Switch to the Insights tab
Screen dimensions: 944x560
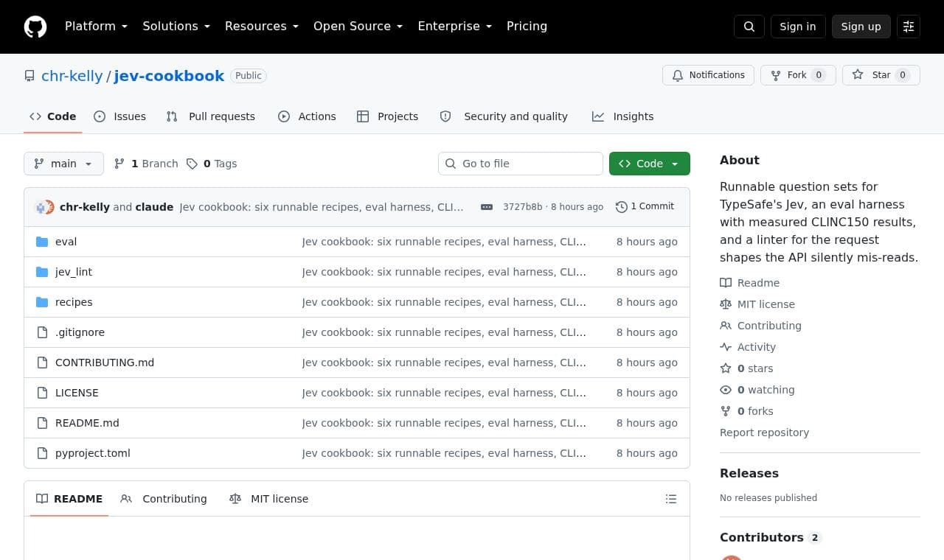623,116
